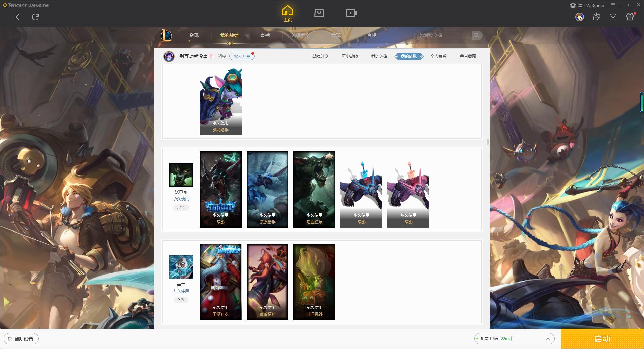Open the 时间机器 skin card
Image resolution: width=644 pixels, height=349 pixels.
point(314,282)
